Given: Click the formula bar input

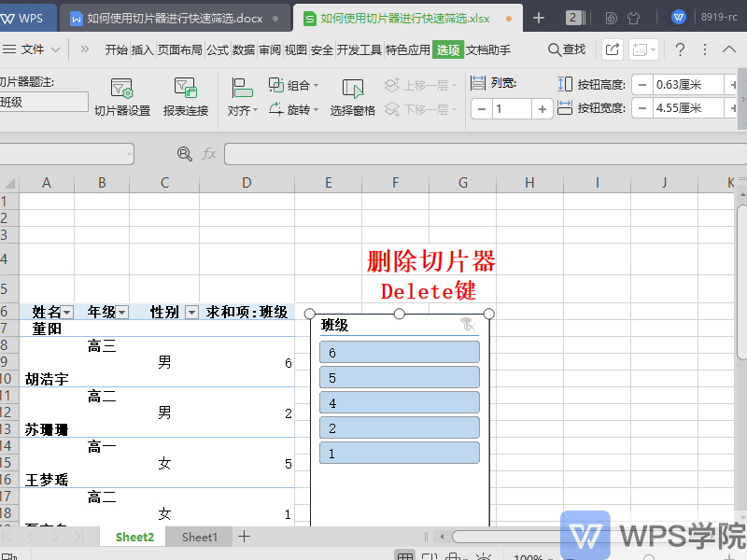Looking at the screenshot, I should [486, 154].
